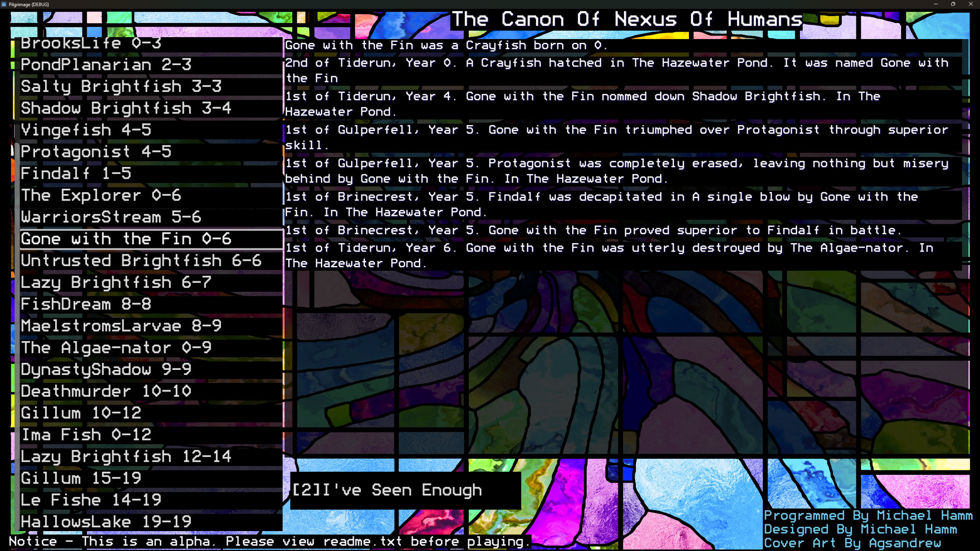Select the Gillum 15-19 entry
The image size is (980, 551).
[151, 479]
